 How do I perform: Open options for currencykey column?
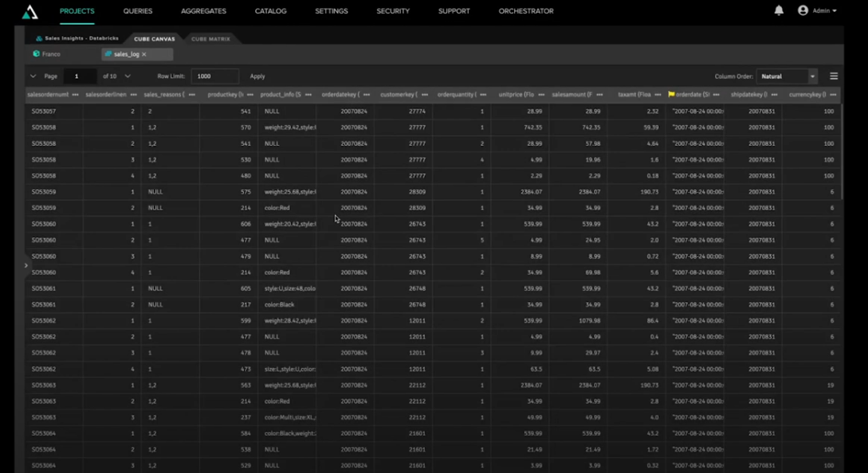pyautogui.click(x=833, y=95)
